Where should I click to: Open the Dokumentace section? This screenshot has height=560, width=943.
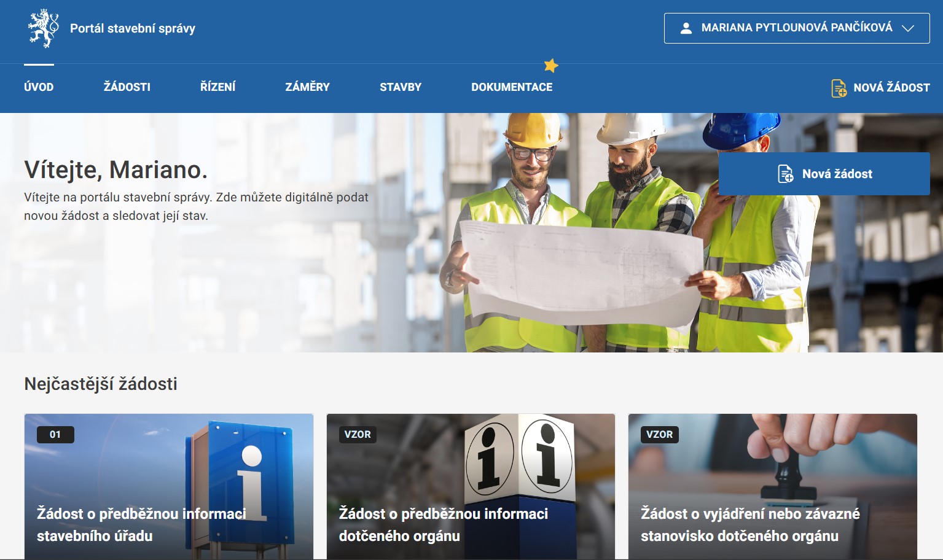click(512, 87)
